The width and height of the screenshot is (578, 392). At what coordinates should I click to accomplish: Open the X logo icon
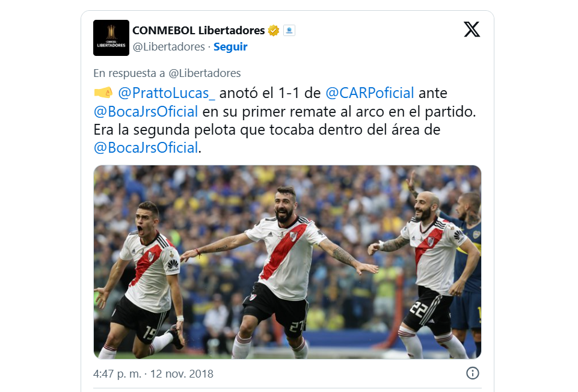pos(472,29)
